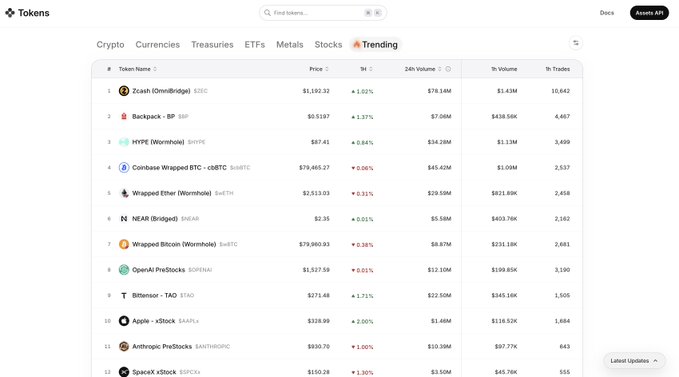
Task: Click the search magnifier icon
Action: coord(267,13)
